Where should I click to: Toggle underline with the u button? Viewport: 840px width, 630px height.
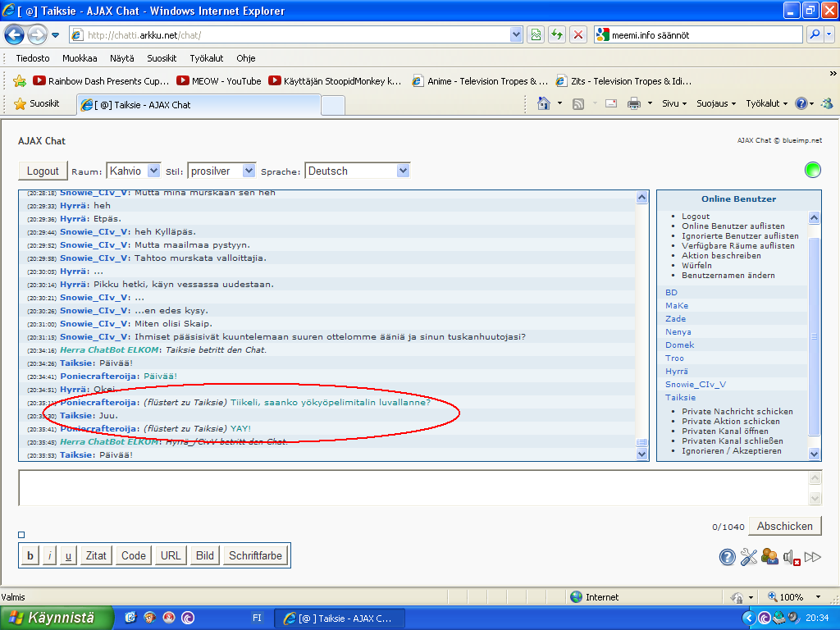68,555
